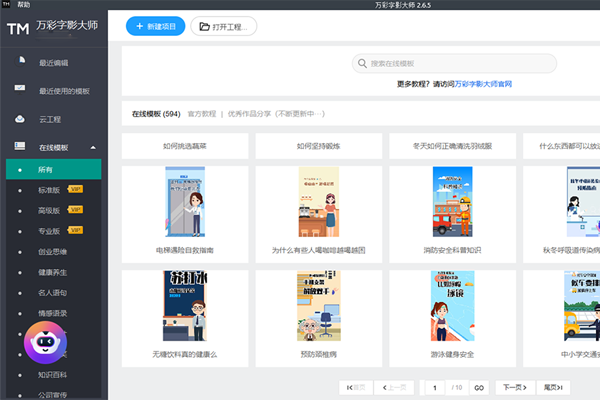
Task: Click the 新建项目 button
Action: (155, 26)
